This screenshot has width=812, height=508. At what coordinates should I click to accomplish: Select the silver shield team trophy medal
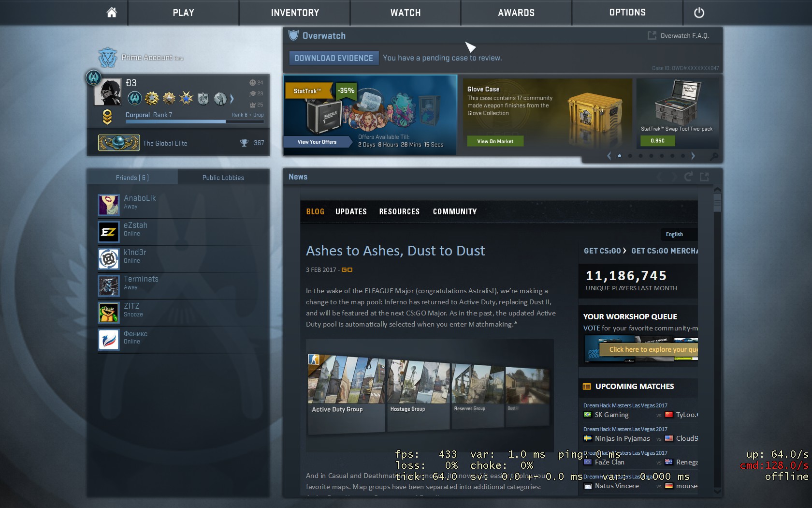click(x=203, y=99)
